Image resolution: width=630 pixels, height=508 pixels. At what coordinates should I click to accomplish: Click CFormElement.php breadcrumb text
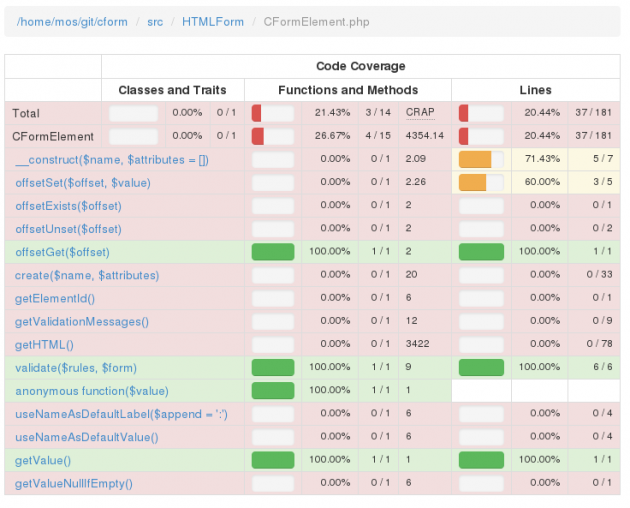tap(317, 22)
